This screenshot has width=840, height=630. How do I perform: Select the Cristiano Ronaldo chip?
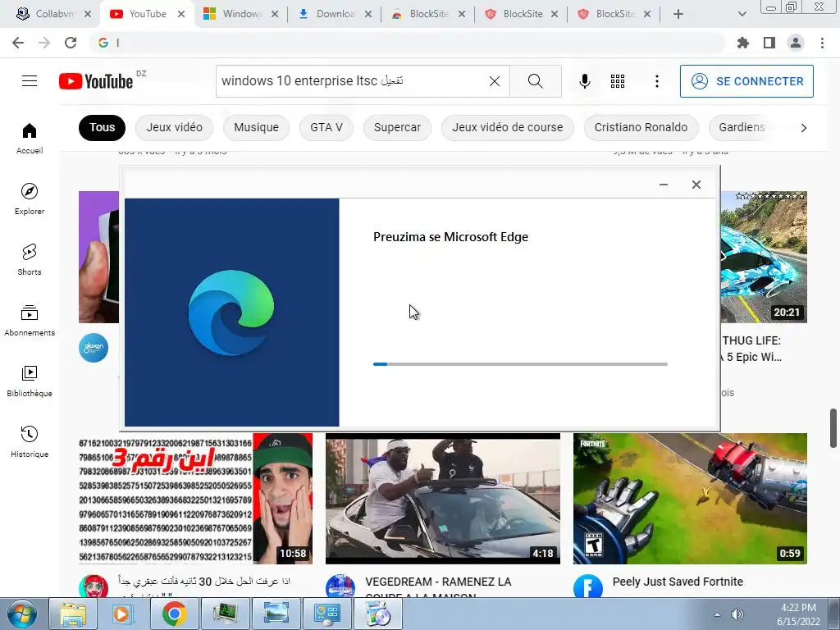coord(641,127)
